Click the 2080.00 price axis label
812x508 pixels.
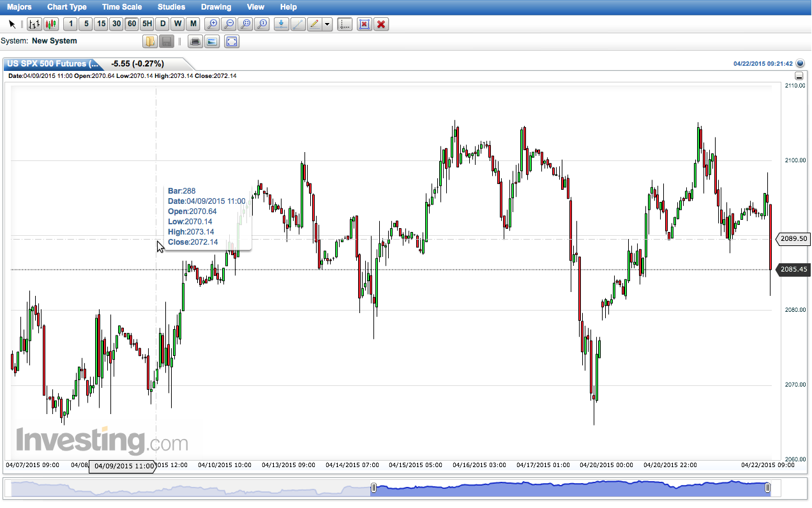coord(796,310)
